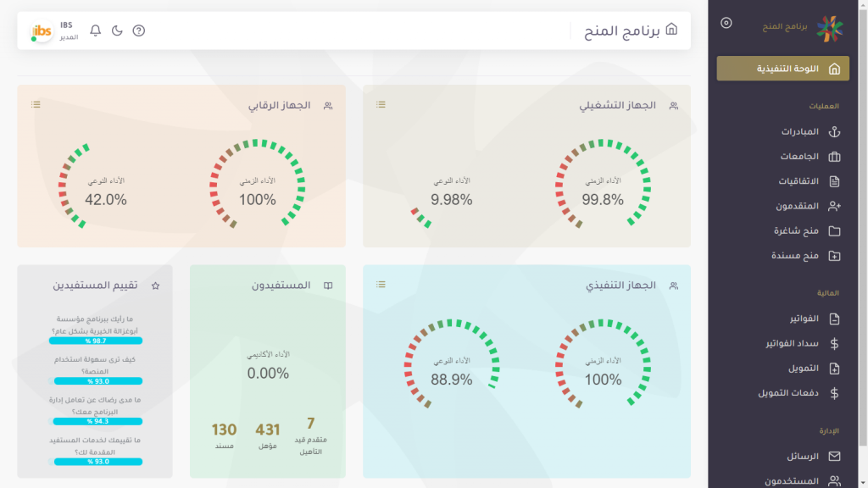Open the notifications bell
The width and height of the screenshot is (868, 488).
point(96,30)
